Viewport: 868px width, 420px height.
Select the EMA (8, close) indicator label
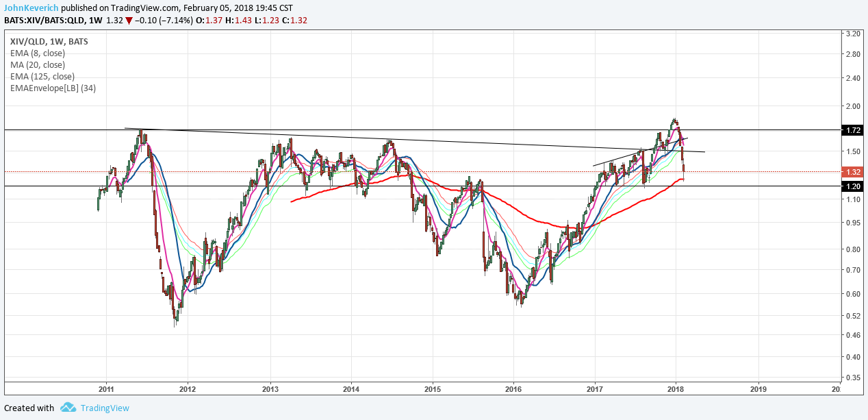[x=38, y=53]
